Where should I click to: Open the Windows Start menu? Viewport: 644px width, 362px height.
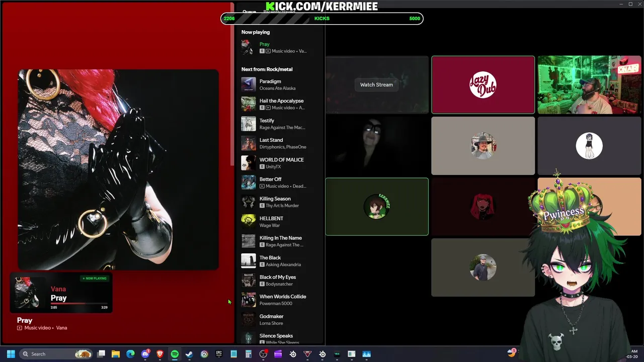[x=11, y=354]
